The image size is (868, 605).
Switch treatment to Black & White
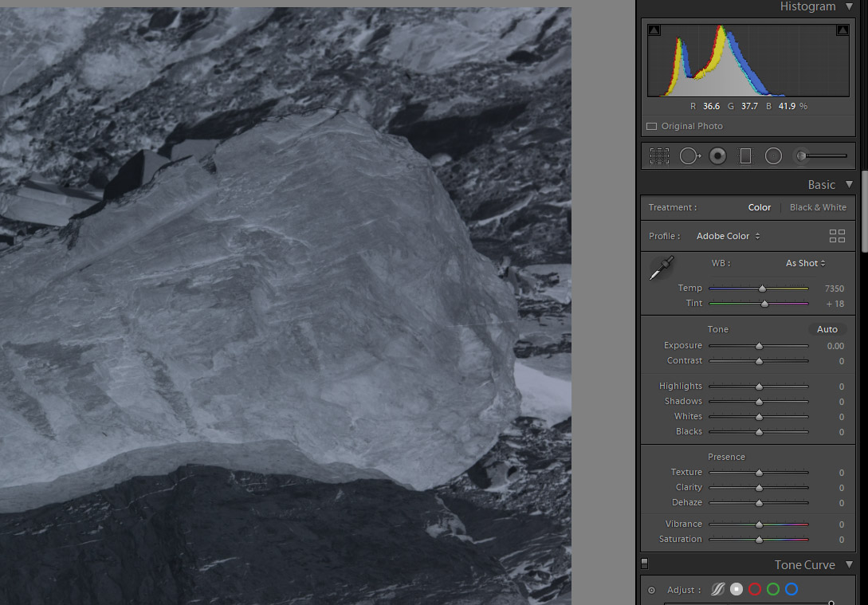[818, 207]
